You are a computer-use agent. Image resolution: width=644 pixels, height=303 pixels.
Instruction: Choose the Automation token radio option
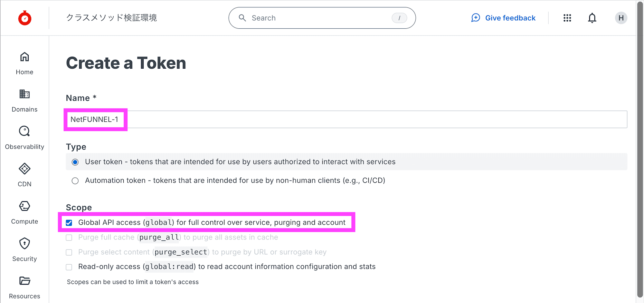75,181
